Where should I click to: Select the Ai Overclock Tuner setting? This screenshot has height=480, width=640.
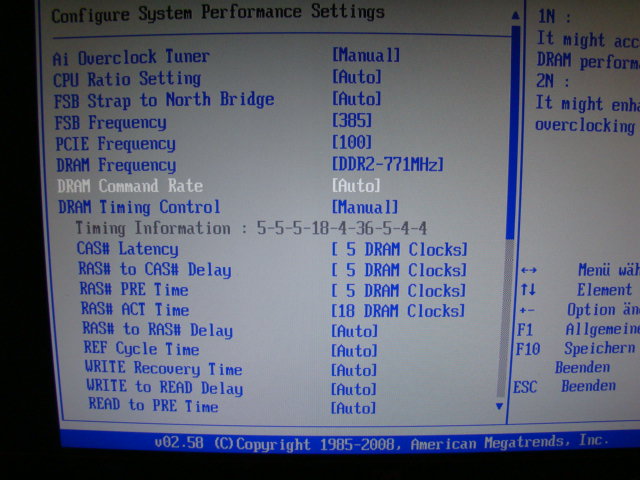coord(131,58)
